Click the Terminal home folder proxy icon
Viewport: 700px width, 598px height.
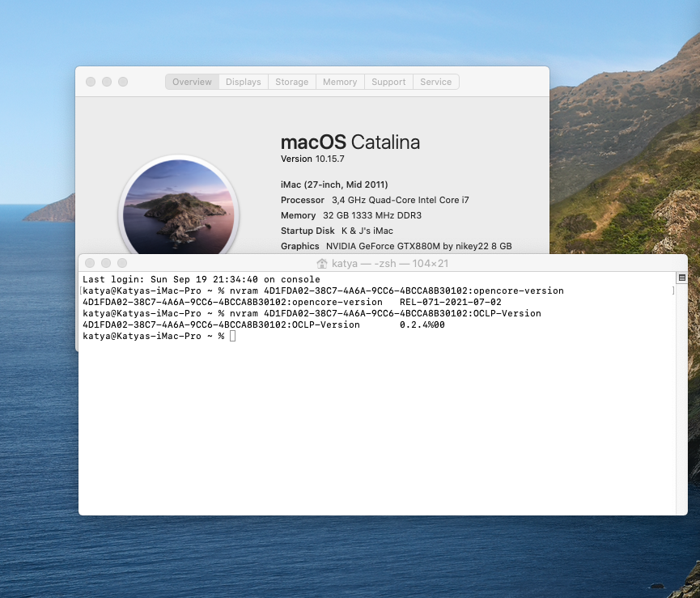322,263
